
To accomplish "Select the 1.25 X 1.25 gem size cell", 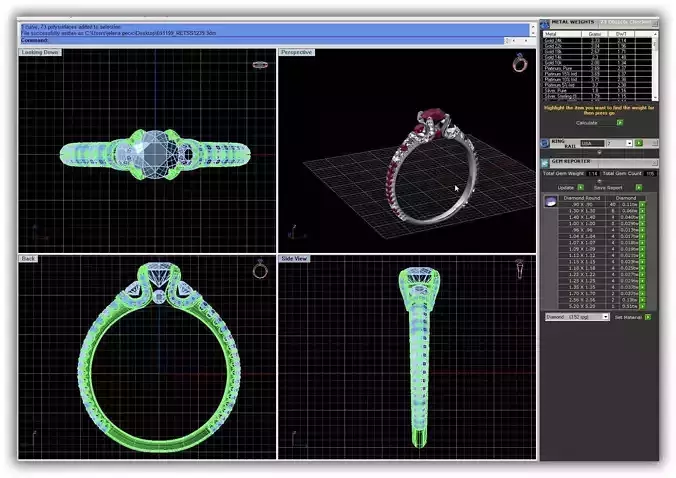I will [x=582, y=281].
